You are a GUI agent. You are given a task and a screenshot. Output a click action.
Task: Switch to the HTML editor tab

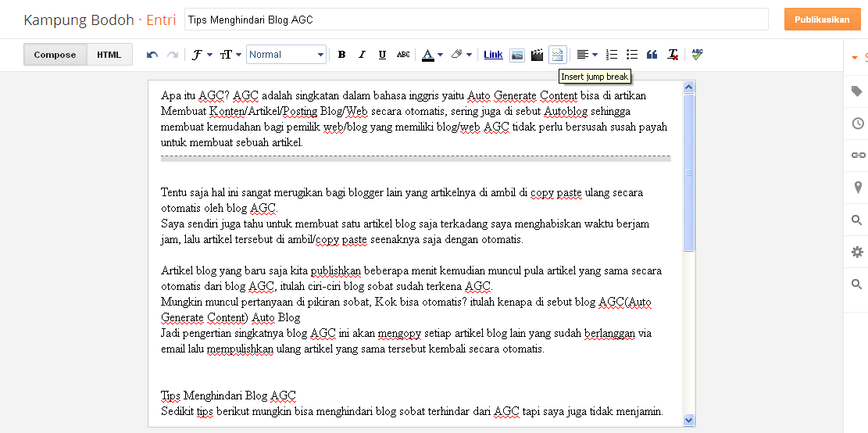click(x=109, y=55)
